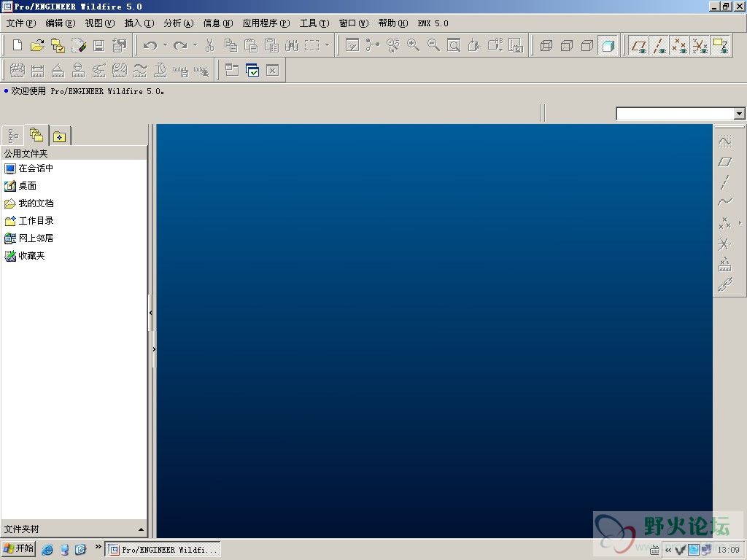Click the Angle measurement icon
The image size is (747, 560).
(58, 71)
